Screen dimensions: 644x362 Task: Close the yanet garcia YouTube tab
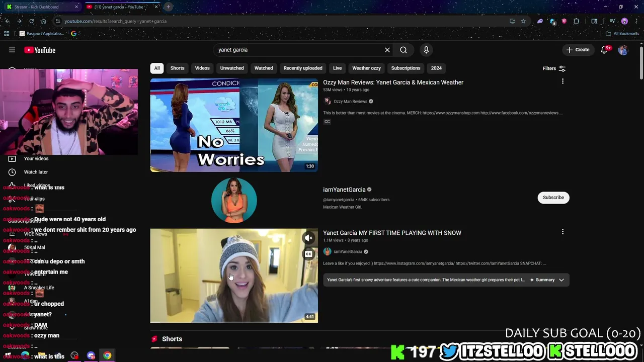coord(156,7)
